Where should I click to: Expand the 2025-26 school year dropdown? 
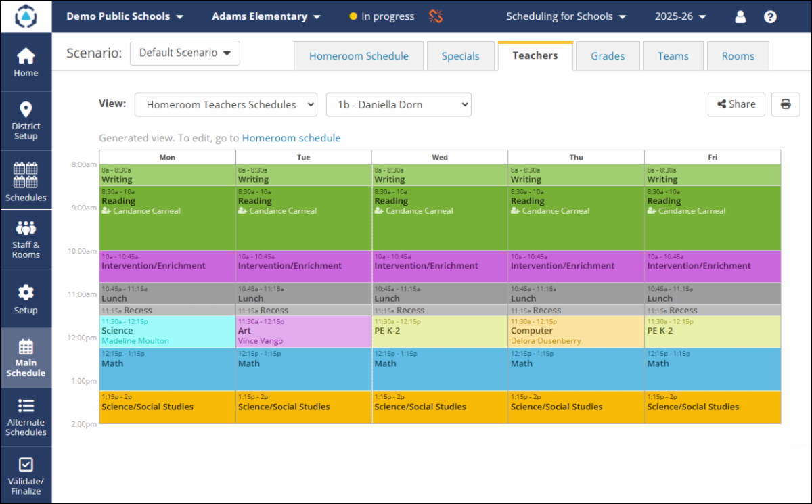coord(680,16)
